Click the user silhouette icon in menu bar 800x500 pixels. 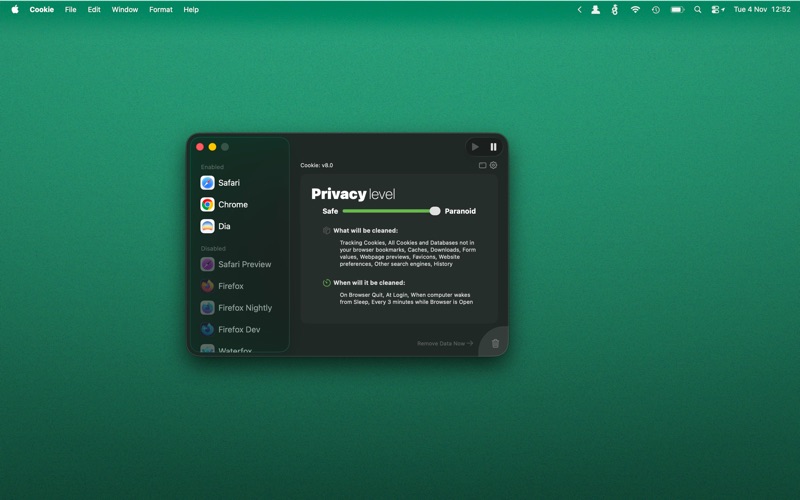(x=595, y=9)
